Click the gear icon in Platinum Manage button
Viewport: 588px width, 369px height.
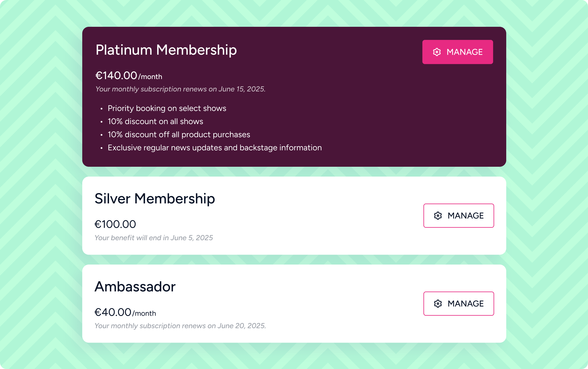tap(437, 52)
